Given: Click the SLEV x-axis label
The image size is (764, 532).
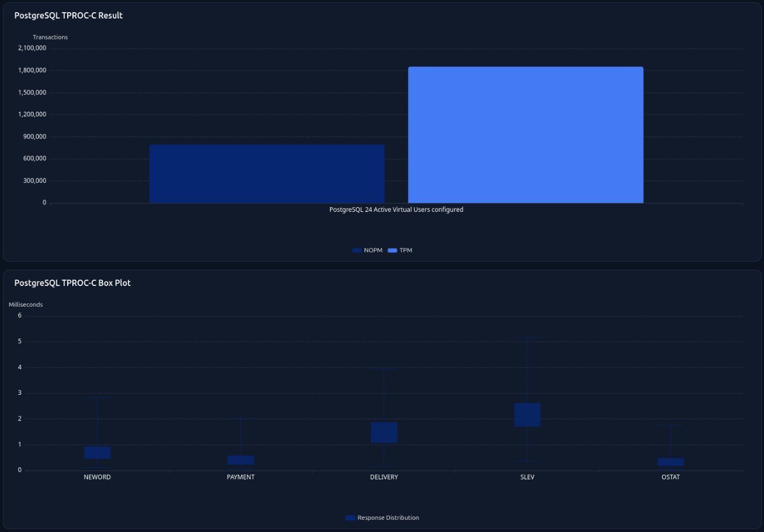Looking at the screenshot, I should 527,477.
